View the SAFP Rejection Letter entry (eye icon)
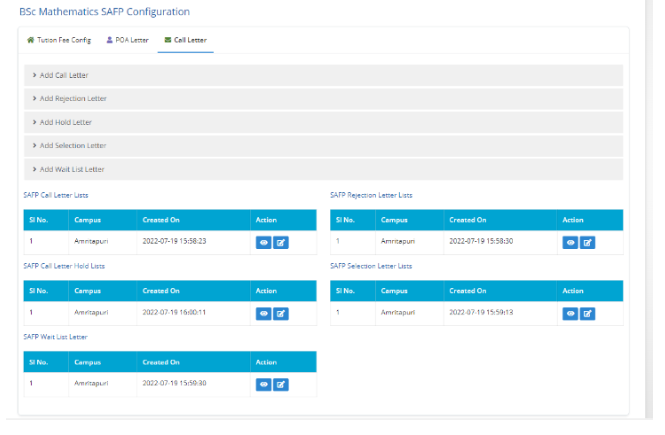Viewport: 665px width, 435px height. pyautogui.click(x=570, y=242)
